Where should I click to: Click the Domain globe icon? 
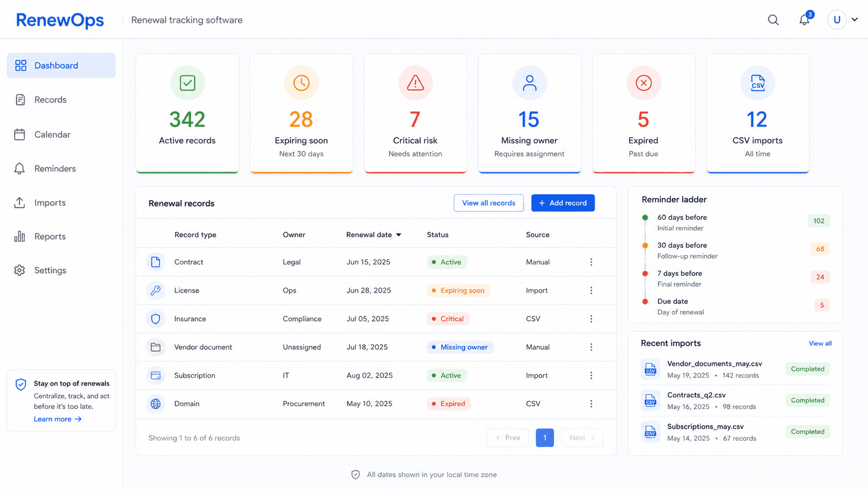(156, 404)
